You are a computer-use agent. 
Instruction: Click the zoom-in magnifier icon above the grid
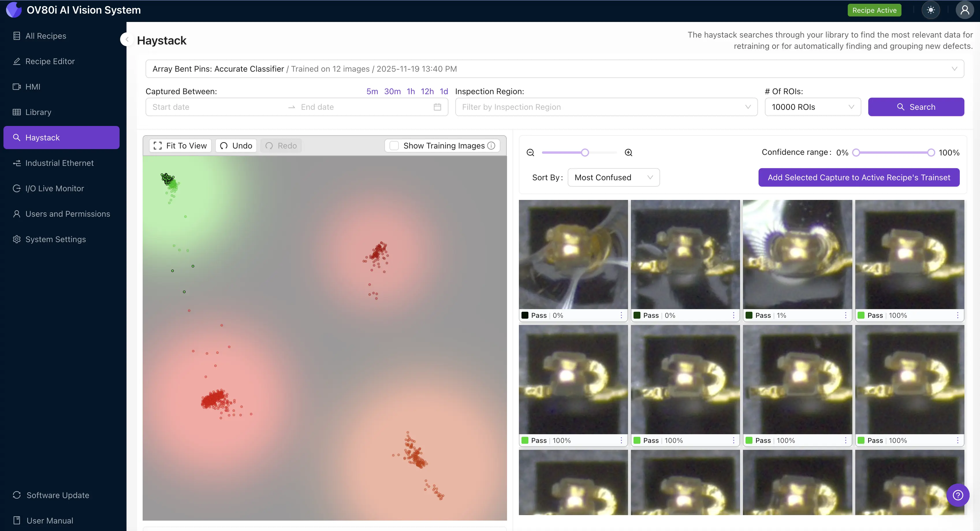pyautogui.click(x=629, y=152)
